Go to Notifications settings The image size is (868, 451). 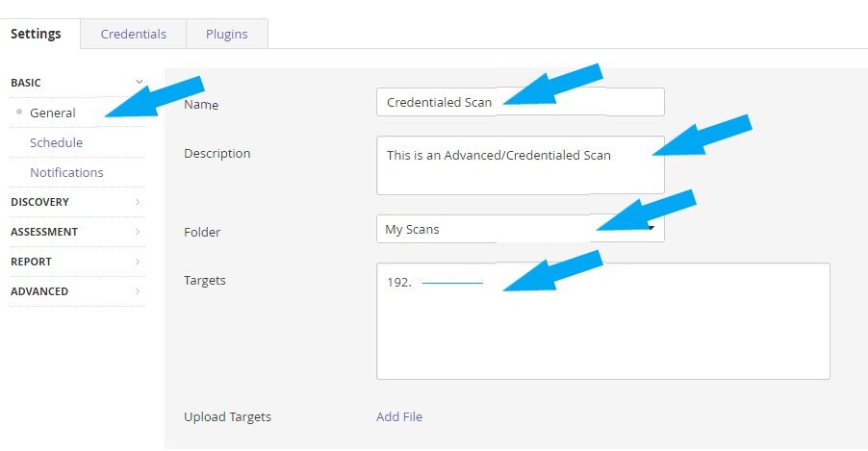(66, 173)
